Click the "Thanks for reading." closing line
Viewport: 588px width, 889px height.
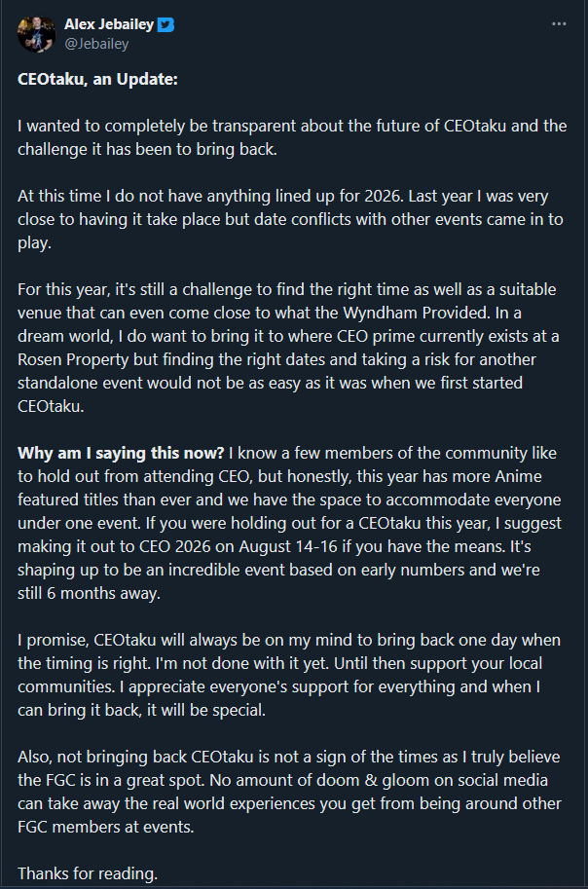tap(88, 871)
